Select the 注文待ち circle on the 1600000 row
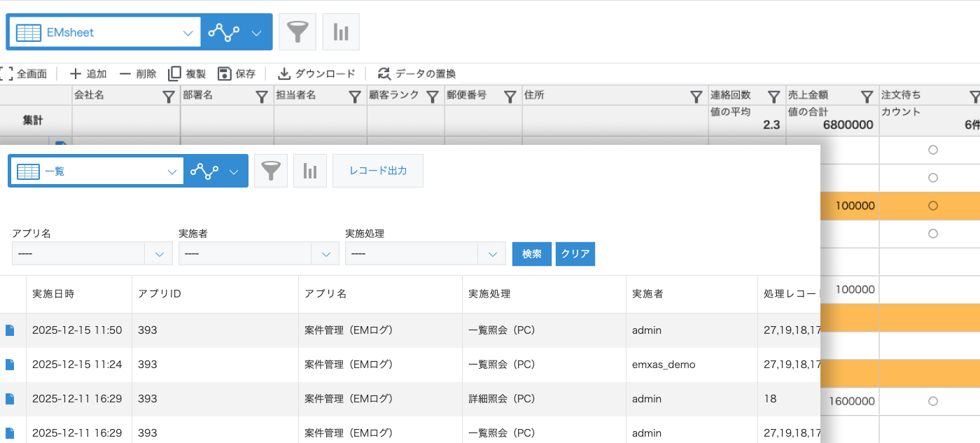 click(x=932, y=401)
